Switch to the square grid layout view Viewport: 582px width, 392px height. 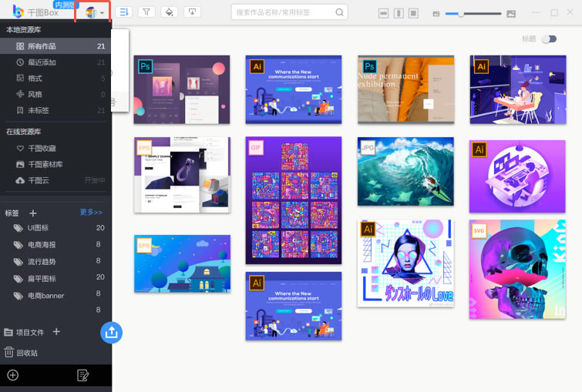(x=413, y=14)
